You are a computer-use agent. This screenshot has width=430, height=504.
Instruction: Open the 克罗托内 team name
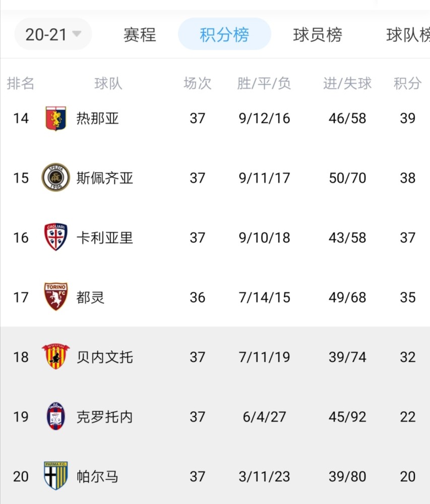point(105,417)
